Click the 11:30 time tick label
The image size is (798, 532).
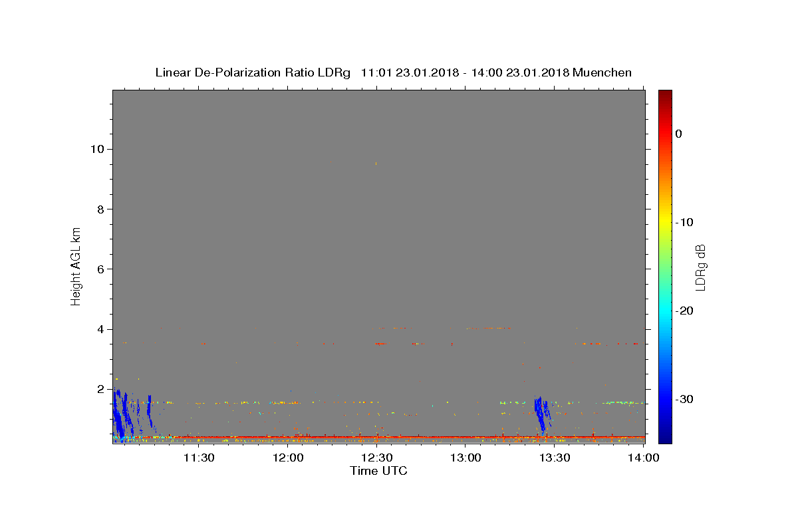(x=199, y=458)
